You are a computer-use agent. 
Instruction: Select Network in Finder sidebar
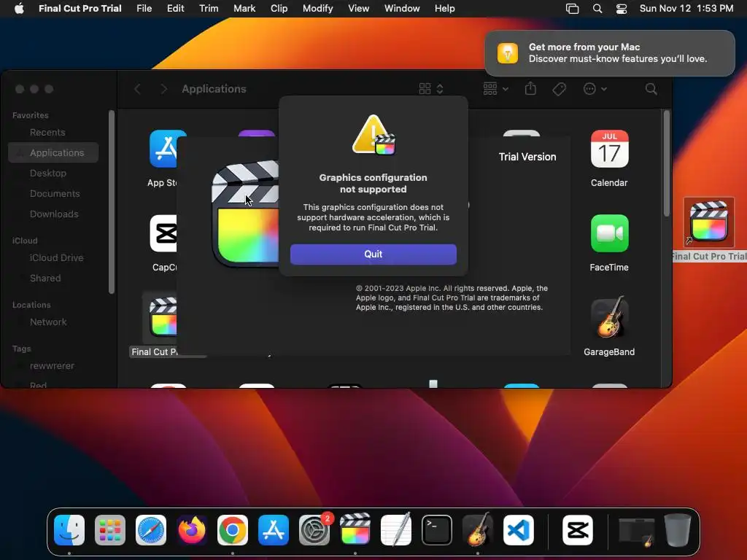tap(48, 322)
